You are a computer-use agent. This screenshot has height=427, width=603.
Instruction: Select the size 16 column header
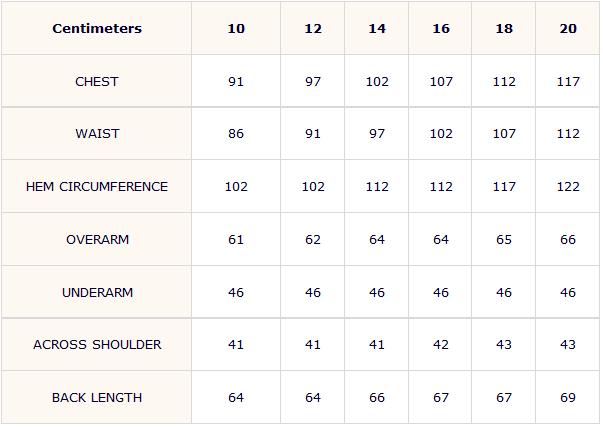point(441,28)
